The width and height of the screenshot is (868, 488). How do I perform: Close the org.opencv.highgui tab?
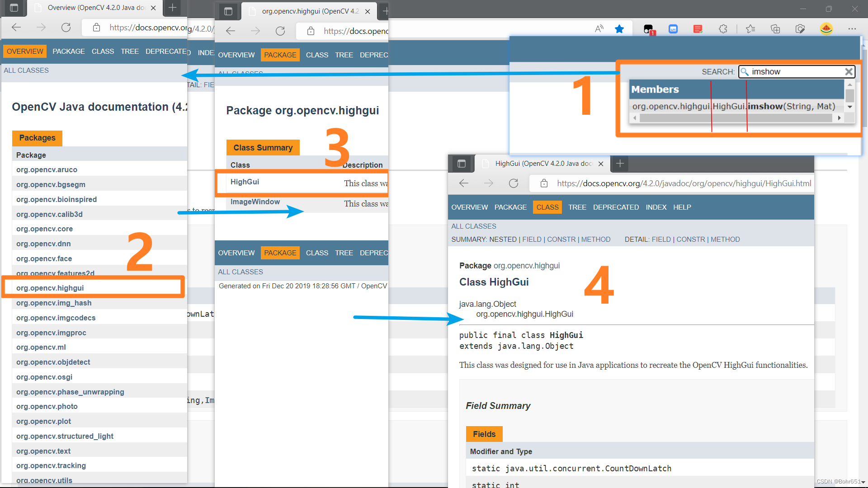pos(368,11)
